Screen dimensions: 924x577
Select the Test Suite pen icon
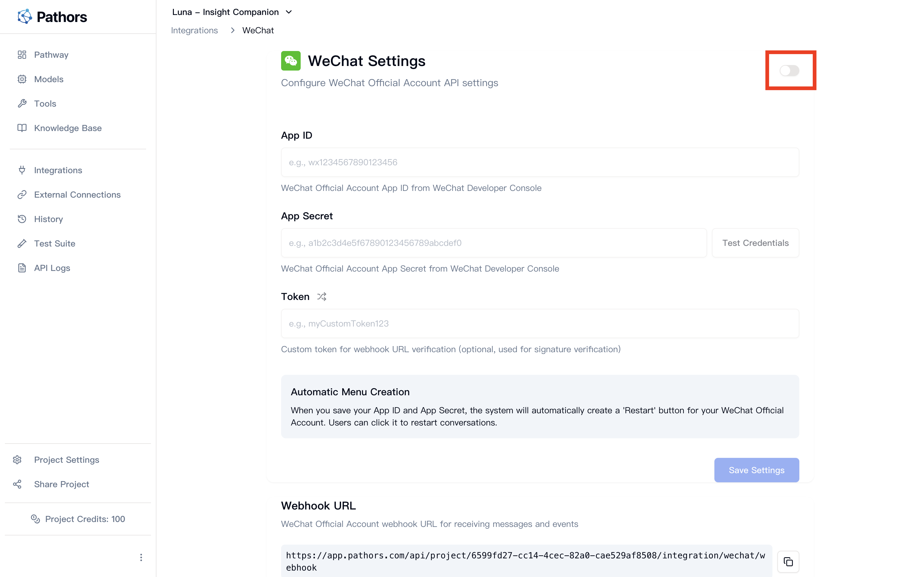tap(22, 243)
